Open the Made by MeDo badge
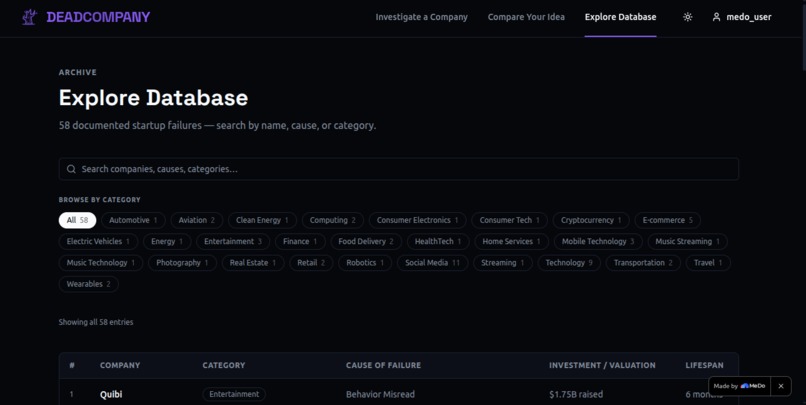The height and width of the screenshot is (405, 806). 739,386
